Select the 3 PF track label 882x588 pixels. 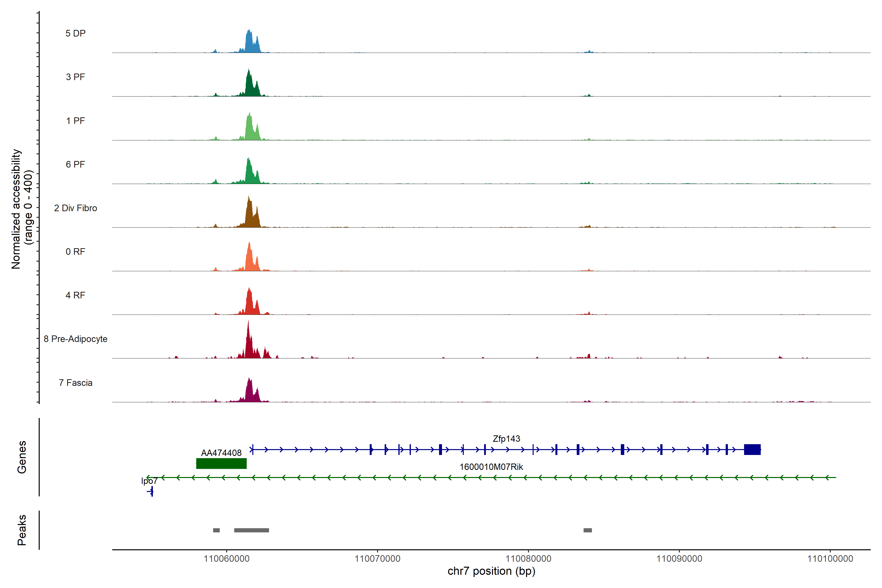(x=75, y=77)
